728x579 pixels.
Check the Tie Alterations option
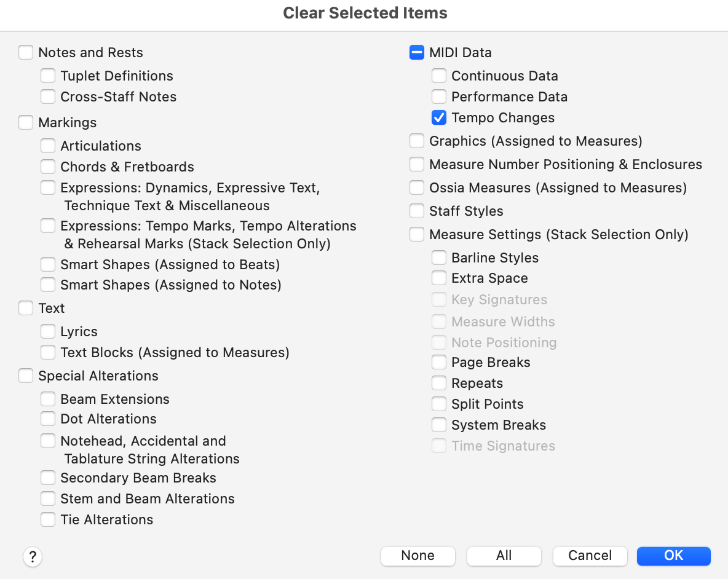[x=48, y=519]
